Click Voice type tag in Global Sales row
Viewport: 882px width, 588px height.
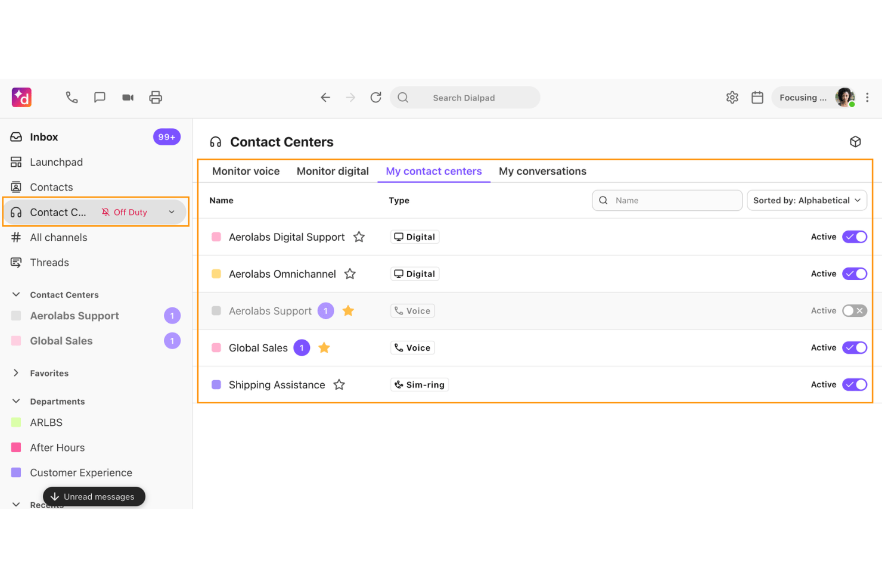(x=412, y=348)
